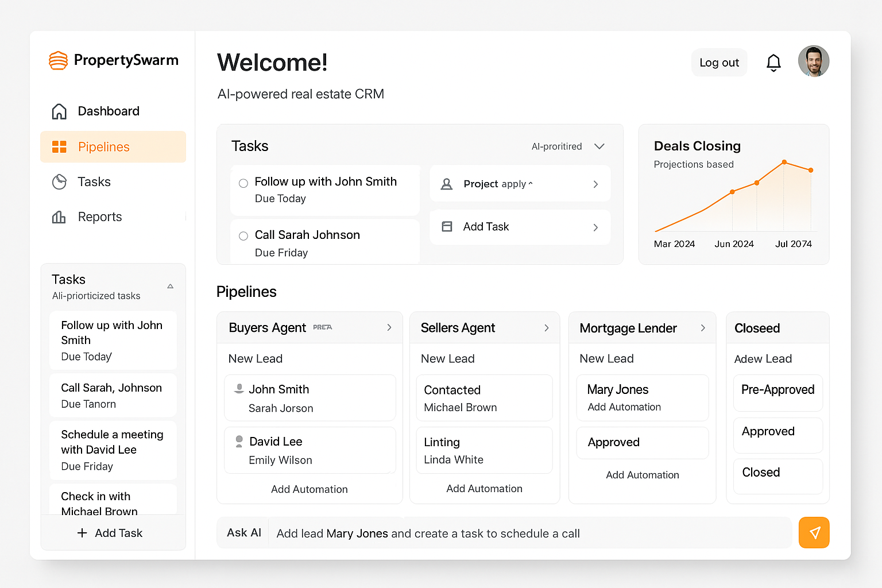The width and height of the screenshot is (882, 588).
Task: Click the person icon beside David Lee
Action: (239, 441)
